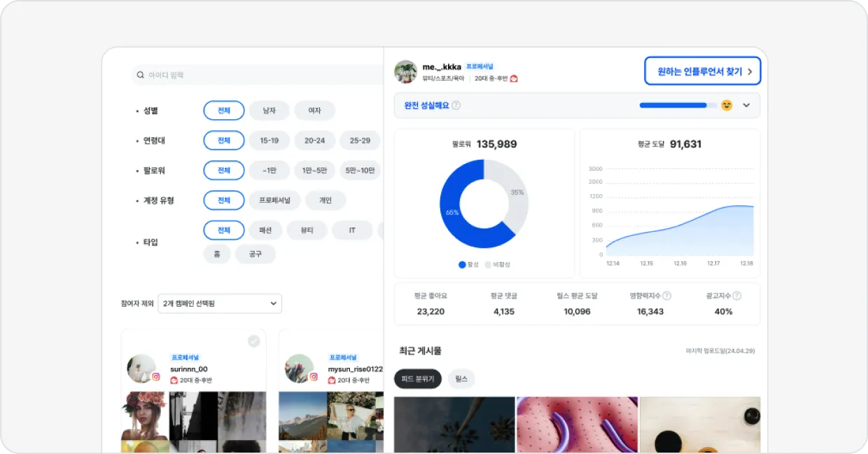Click the smiling emoji face icon
The image size is (868, 454).
[x=727, y=105]
